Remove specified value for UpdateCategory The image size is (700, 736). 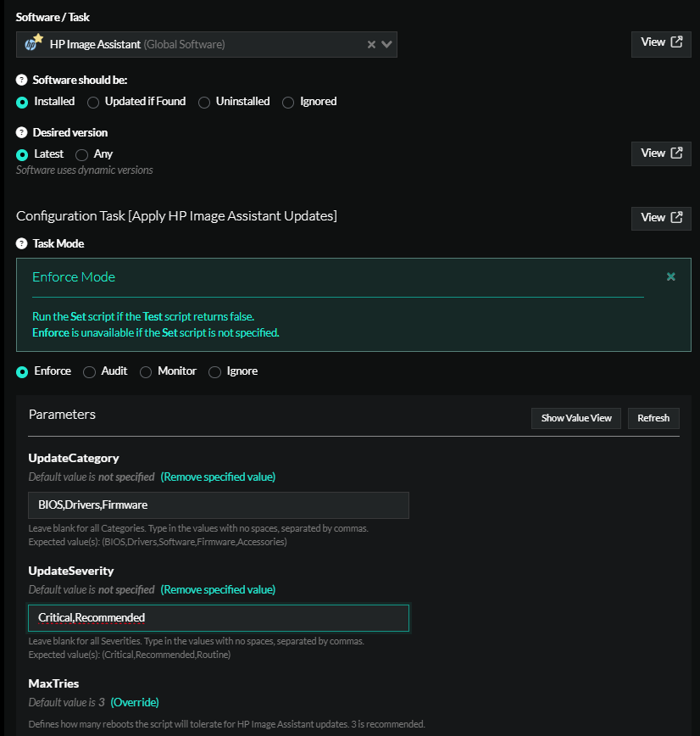[218, 477]
